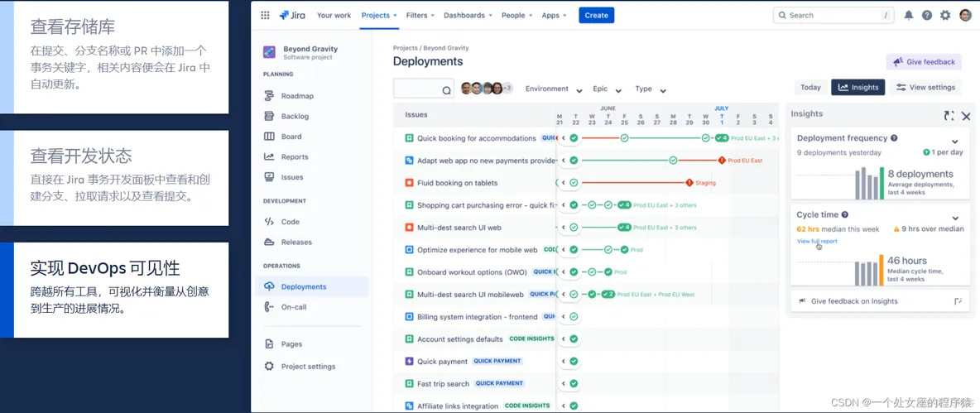Open the app switcher grid icon

[265, 16]
